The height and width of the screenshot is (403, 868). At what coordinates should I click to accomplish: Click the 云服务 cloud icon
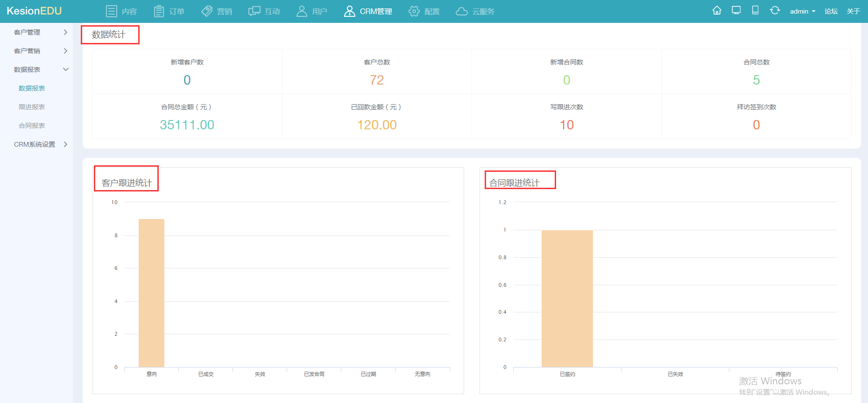click(x=461, y=11)
